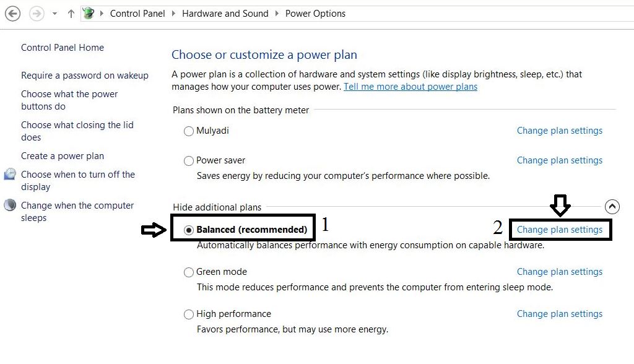Click the Forward navigation arrow
The width and height of the screenshot is (634, 364).
click(x=37, y=14)
